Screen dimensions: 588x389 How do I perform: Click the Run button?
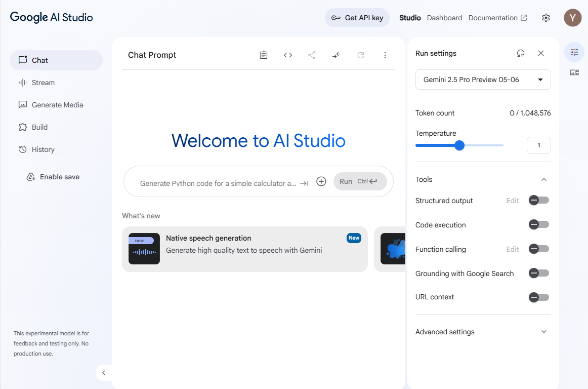(360, 181)
